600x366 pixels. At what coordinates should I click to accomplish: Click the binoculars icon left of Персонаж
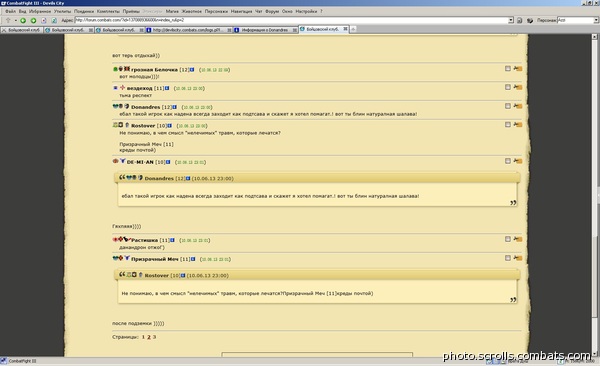tap(530, 20)
